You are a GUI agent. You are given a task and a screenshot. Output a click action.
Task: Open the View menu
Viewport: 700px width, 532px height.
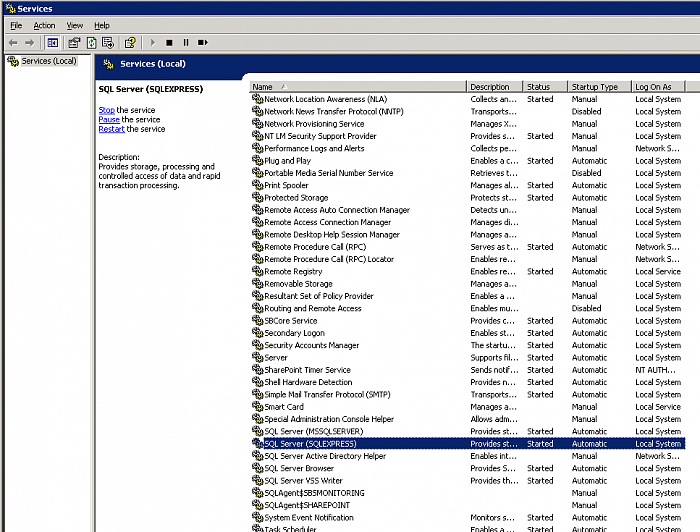[x=75, y=25]
